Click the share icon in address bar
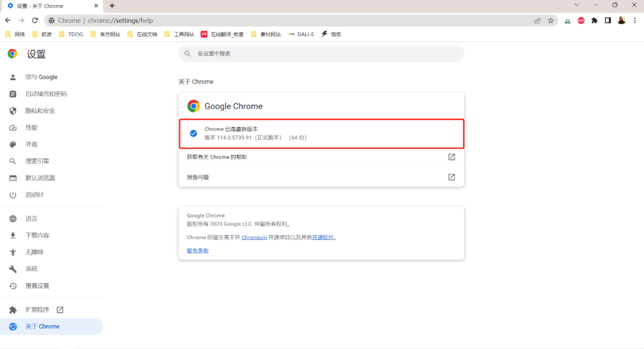The width and height of the screenshot is (644, 349). [537, 20]
